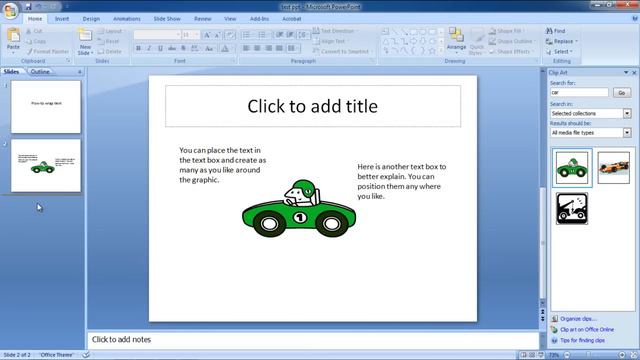This screenshot has height=360, width=640.
Task: Open Organize clips link
Action: (578, 319)
